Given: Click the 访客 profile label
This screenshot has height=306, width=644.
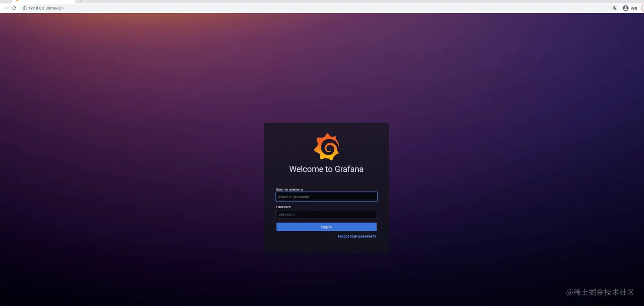Looking at the screenshot, I should click(634, 8).
